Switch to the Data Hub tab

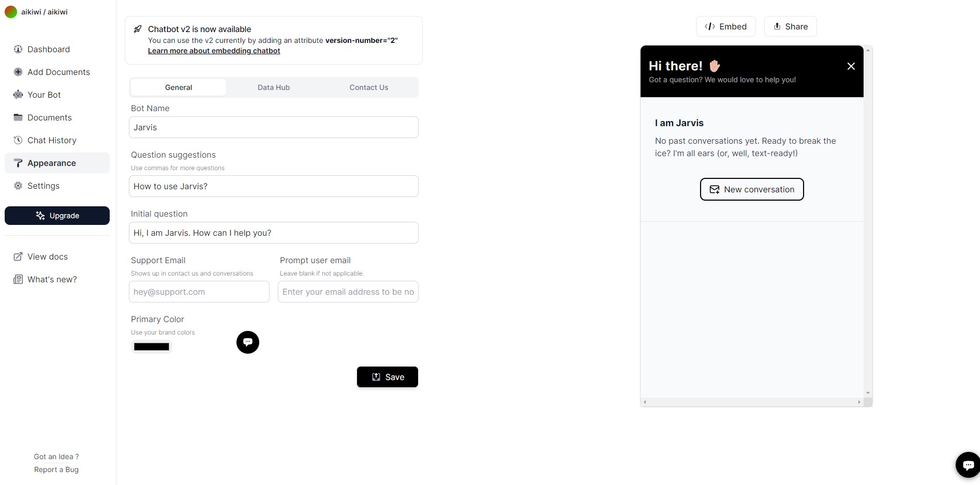coord(274,87)
